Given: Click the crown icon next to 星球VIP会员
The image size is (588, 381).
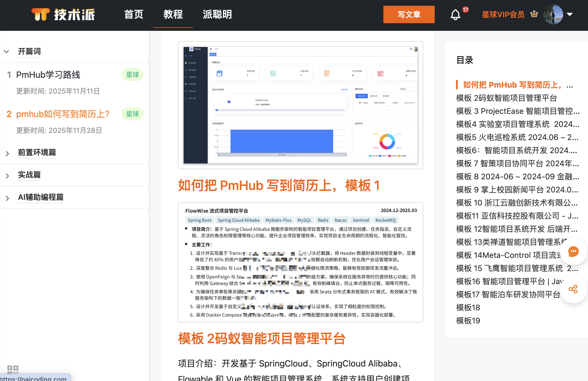Looking at the screenshot, I should click(534, 14).
